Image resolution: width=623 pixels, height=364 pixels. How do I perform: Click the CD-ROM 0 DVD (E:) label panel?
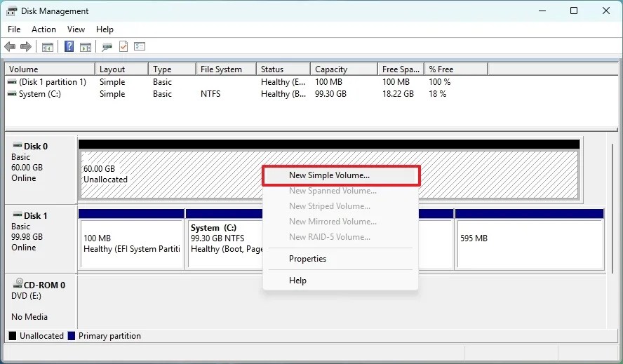pos(41,301)
